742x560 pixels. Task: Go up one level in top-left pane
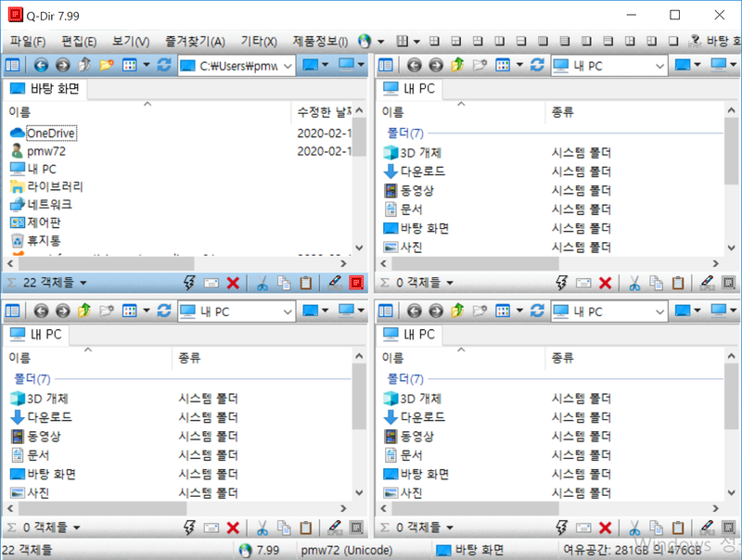(x=84, y=65)
